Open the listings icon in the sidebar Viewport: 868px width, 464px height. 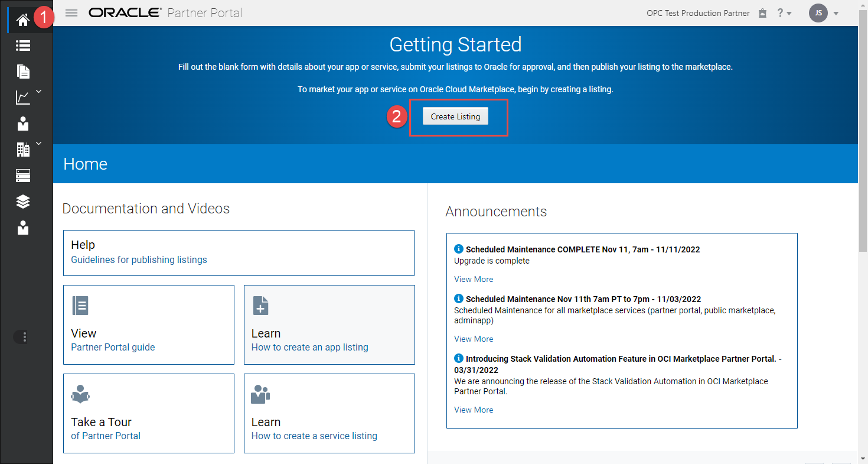[x=23, y=46]
